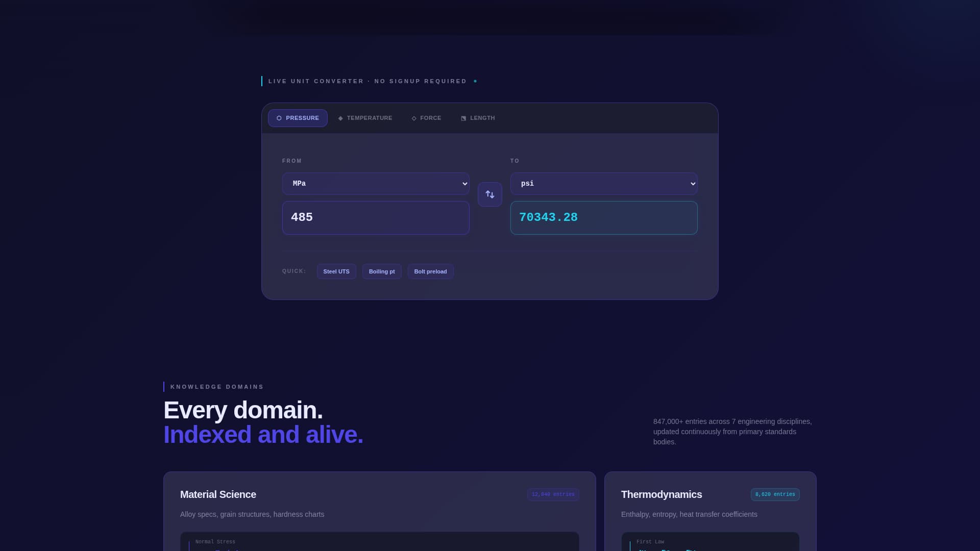The height and width of the screenshot is (551, 980).
Task: Click the 847,000+ entries description text
Action: [732, 432]
